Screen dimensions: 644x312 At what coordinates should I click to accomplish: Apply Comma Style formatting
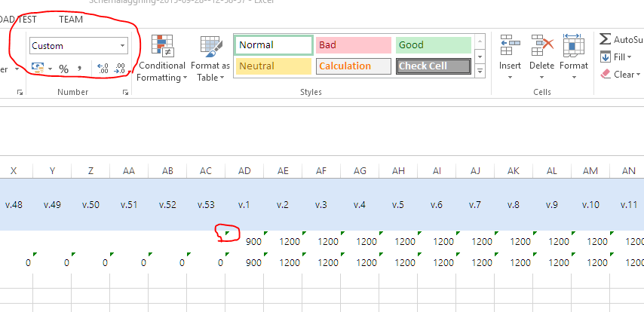[x=79, y=69]
